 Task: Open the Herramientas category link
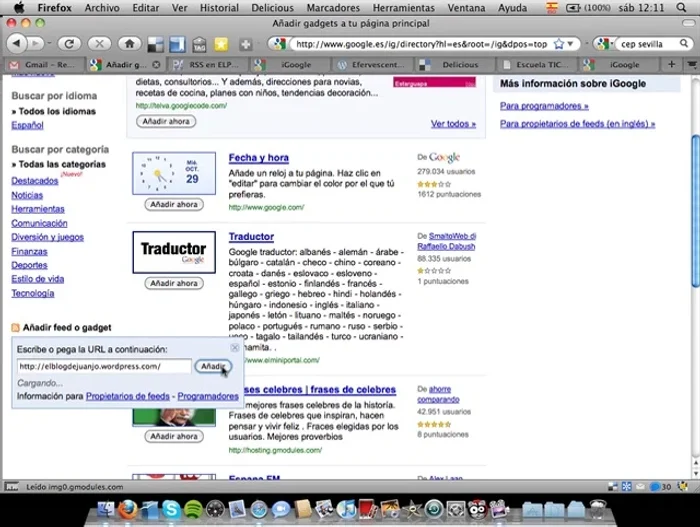click(x=38, y=209)
